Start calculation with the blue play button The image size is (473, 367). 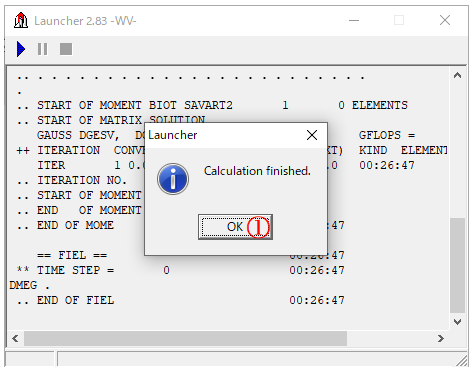tap(21, 49)
